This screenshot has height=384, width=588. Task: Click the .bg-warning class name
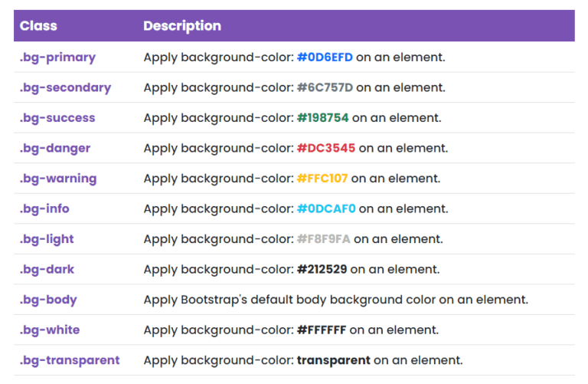58,179
